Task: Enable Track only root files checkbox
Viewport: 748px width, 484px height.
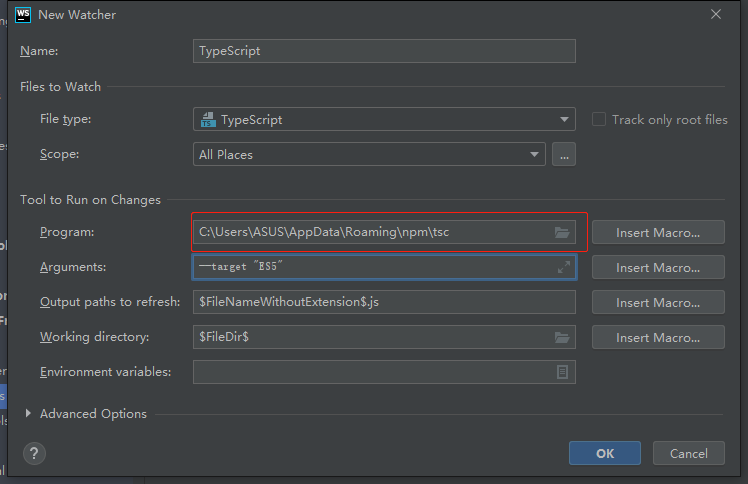Action: point(599,119)
